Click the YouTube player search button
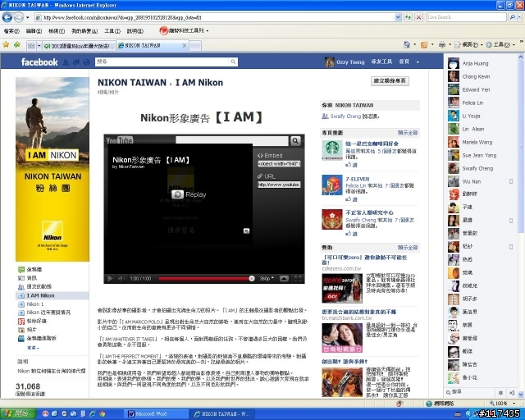This screenshot has width=525, height=420. [x=295, y=141]
